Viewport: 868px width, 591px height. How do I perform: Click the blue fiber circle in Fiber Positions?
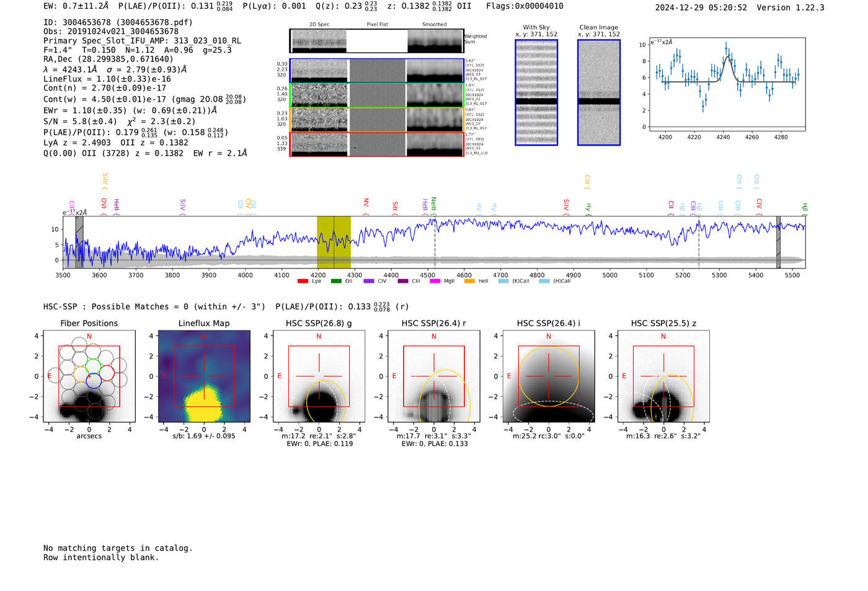94,381
